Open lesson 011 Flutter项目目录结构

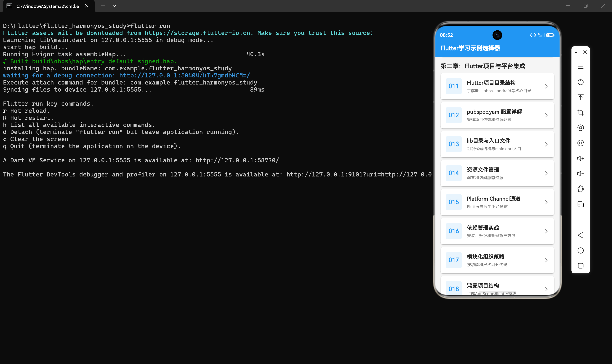497,86
